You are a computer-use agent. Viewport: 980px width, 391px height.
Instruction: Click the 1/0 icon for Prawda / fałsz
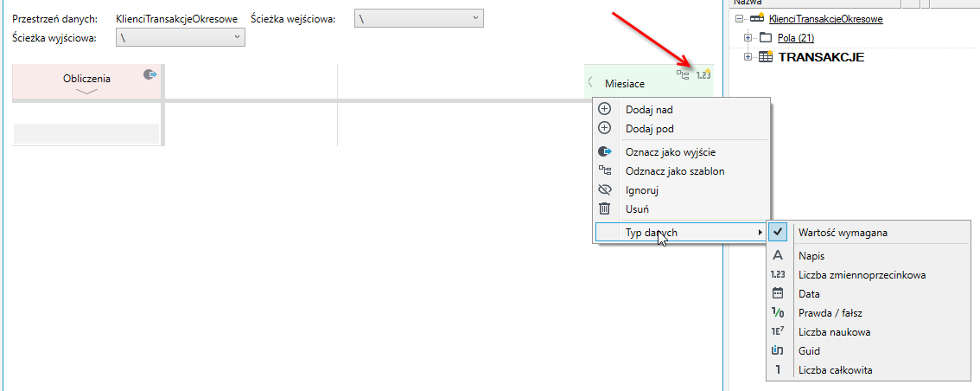778,313
